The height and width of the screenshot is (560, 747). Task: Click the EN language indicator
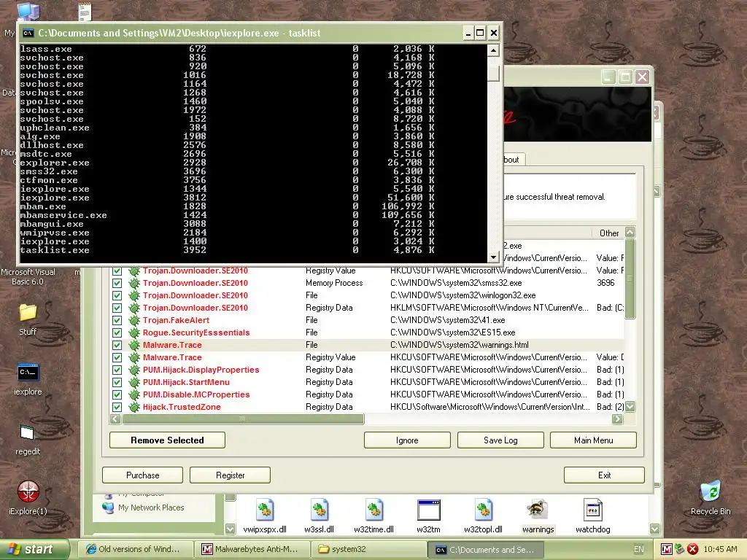(638, 549)
